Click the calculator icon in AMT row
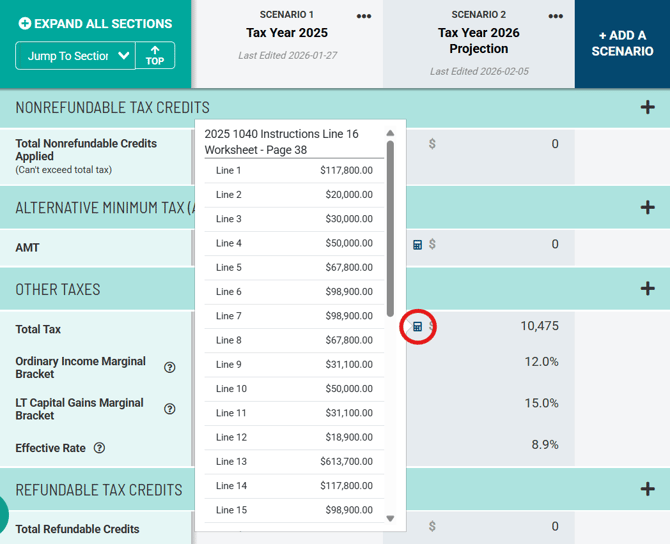This screenshot has width=670, height=544. (418, 245)
